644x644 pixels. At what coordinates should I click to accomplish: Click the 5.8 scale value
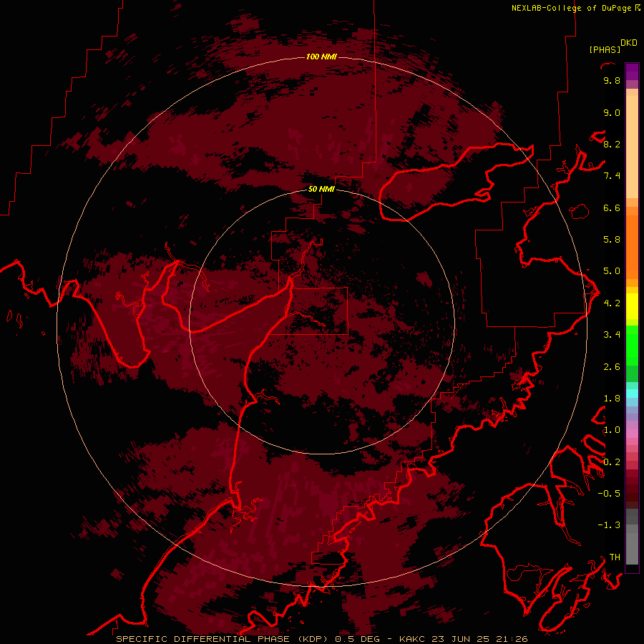612,240
